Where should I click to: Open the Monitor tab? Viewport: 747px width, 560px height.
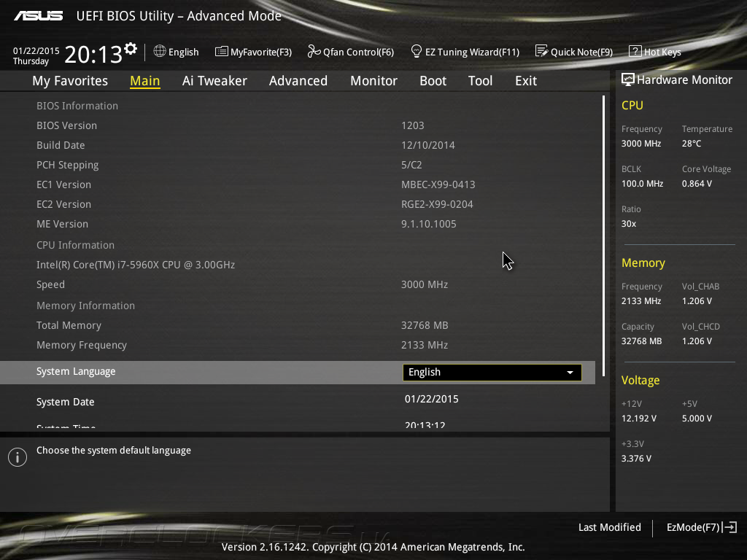[x=373, y=81]
